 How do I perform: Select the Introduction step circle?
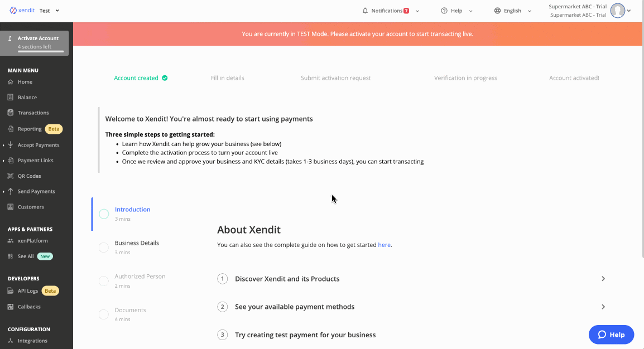tap(104, 214)
